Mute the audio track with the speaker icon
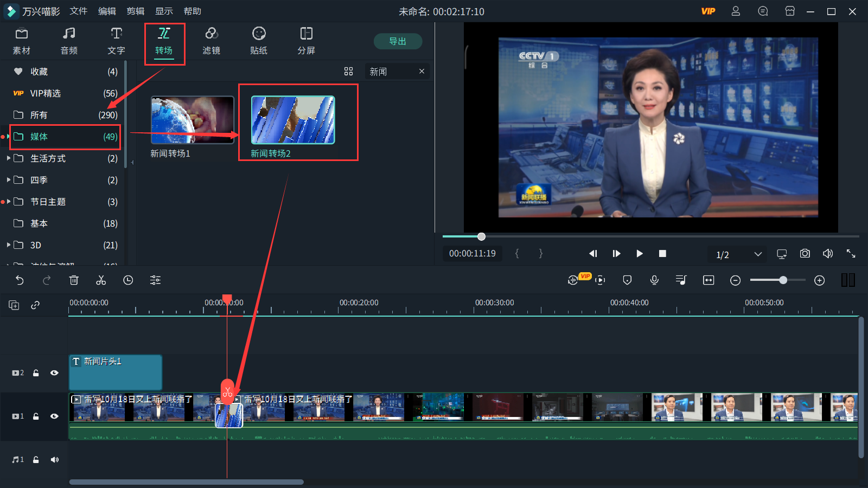 tap(54, 459)
